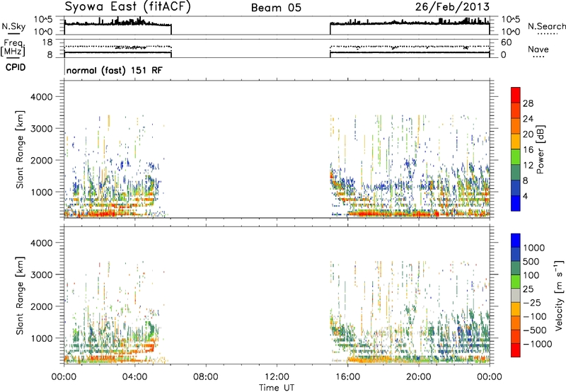Click the '12:00' time axis label
566x392 pixels.
click(277, 377)
